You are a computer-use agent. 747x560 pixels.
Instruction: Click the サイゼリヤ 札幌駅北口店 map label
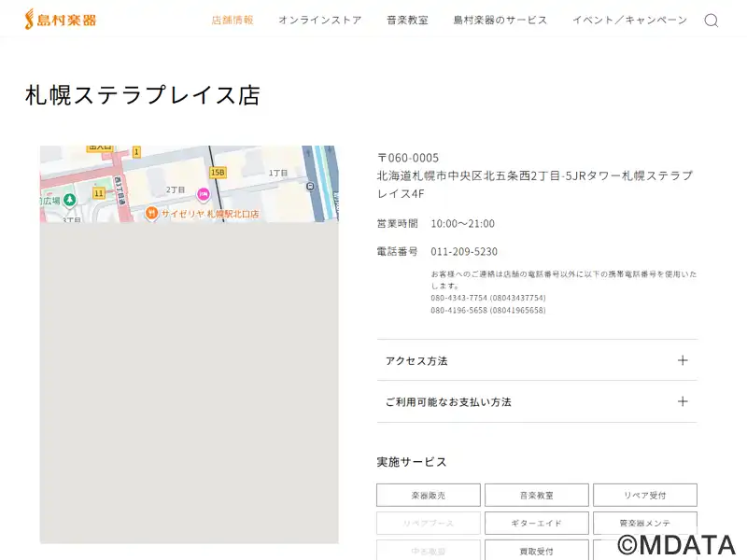(210, 214)
